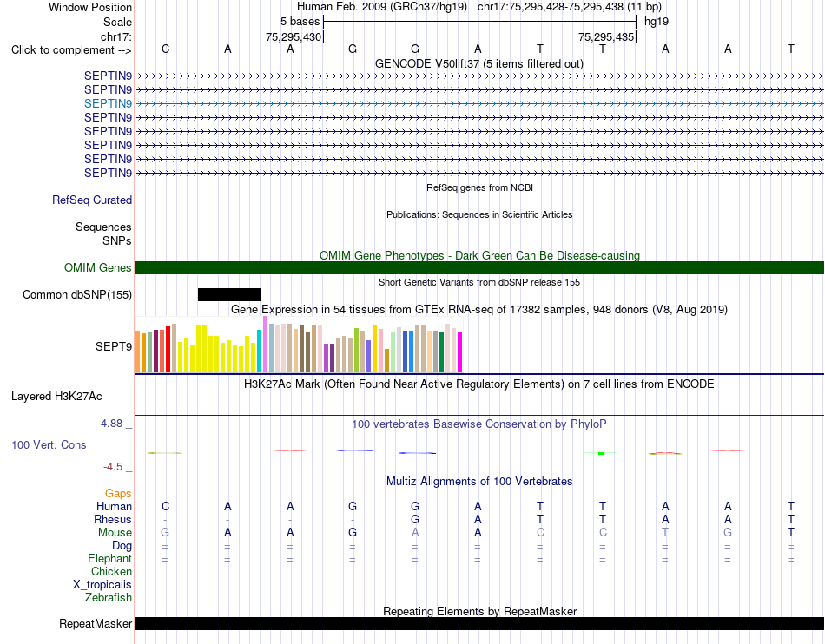Click the PhyloP Basewise Conservation title
The width and height of the screenshot is (825, 644).
click(x=479, y=424)
